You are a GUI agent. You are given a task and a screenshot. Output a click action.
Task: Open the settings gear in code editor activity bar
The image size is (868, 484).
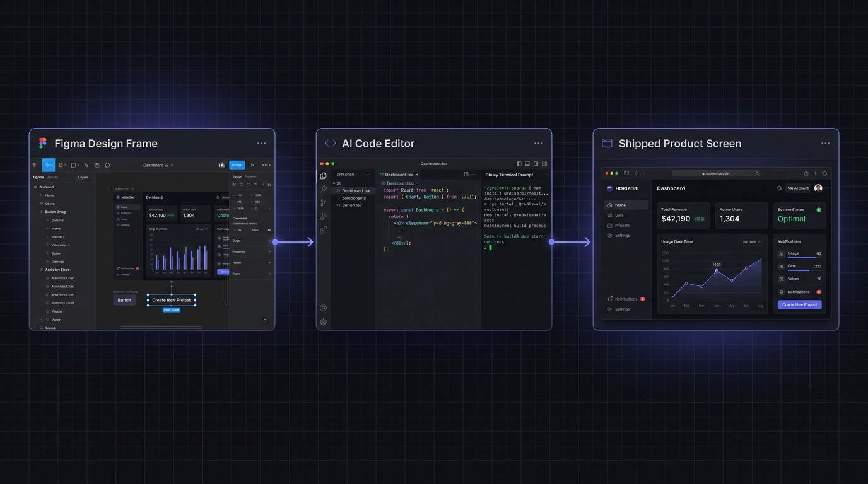[x=323, y=321]
